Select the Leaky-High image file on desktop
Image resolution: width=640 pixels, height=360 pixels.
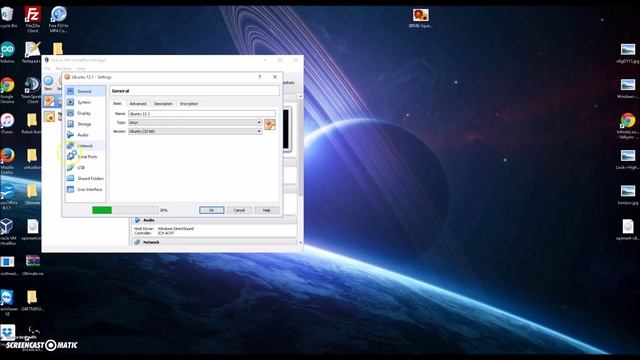[x=627, y=160]
